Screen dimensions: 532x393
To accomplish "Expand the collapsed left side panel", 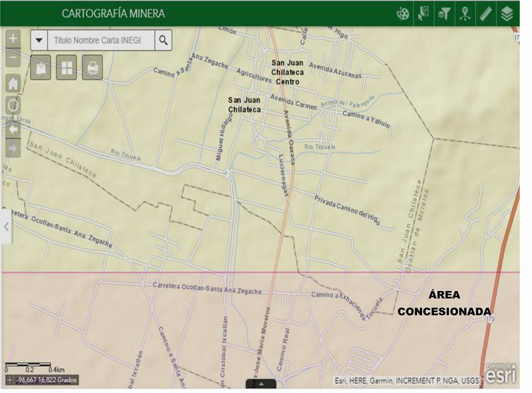I will coord(6,226).
